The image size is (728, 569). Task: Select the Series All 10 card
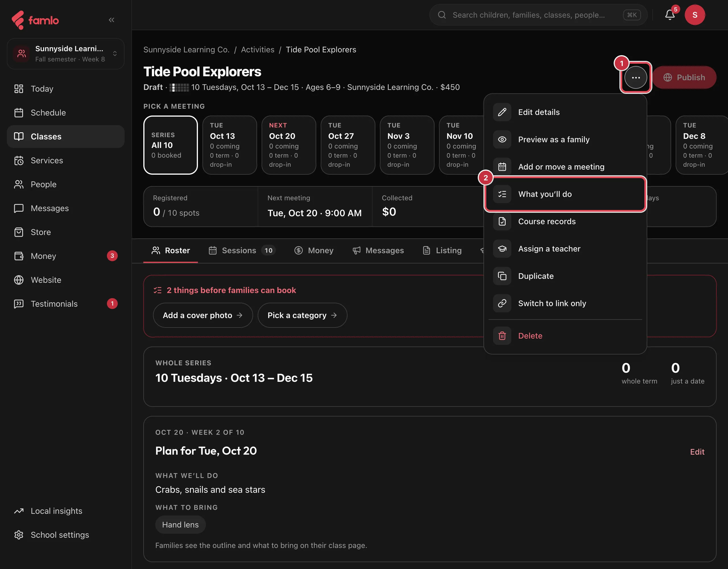point(170,145)
